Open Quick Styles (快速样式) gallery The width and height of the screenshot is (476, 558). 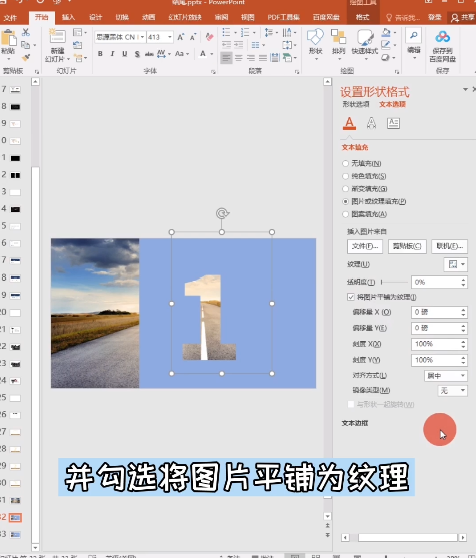[x=365, y=44]
